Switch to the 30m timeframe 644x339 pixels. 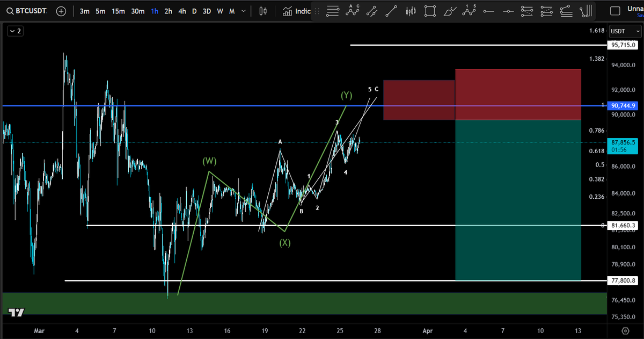pos(138,11)
